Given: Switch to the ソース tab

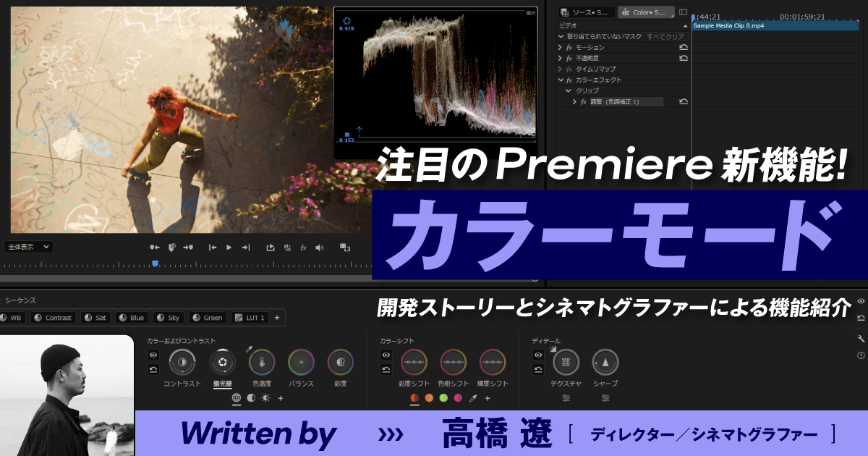Looking at the screenshot, I should point(587,12).
